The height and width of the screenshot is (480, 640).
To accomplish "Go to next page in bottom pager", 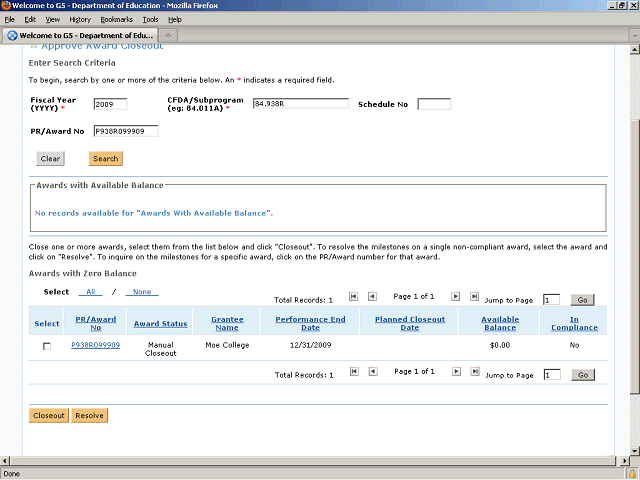I will point(456,371).
